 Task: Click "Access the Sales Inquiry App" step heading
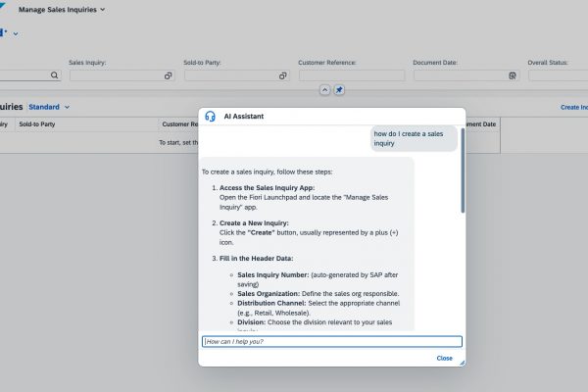[x=267, y=188]
